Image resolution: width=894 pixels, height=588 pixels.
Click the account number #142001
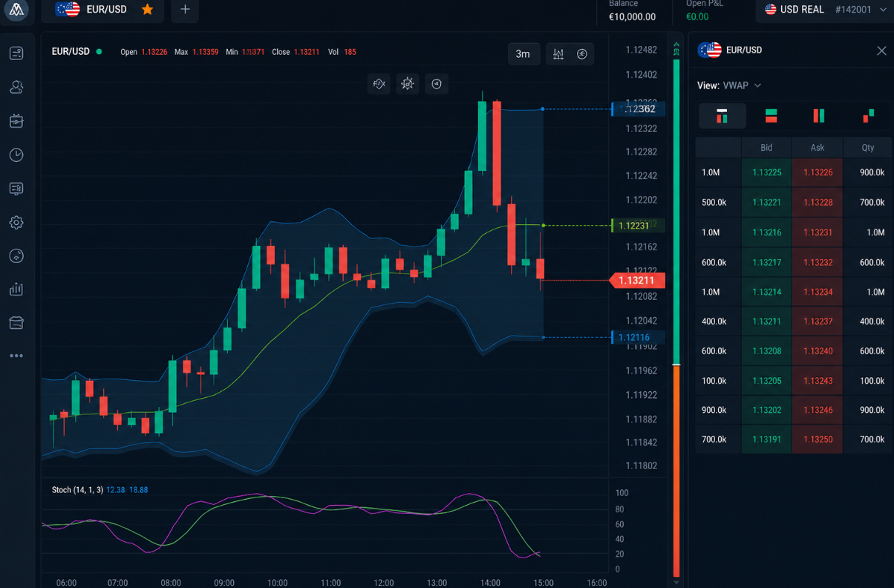[x=853, y=10]
